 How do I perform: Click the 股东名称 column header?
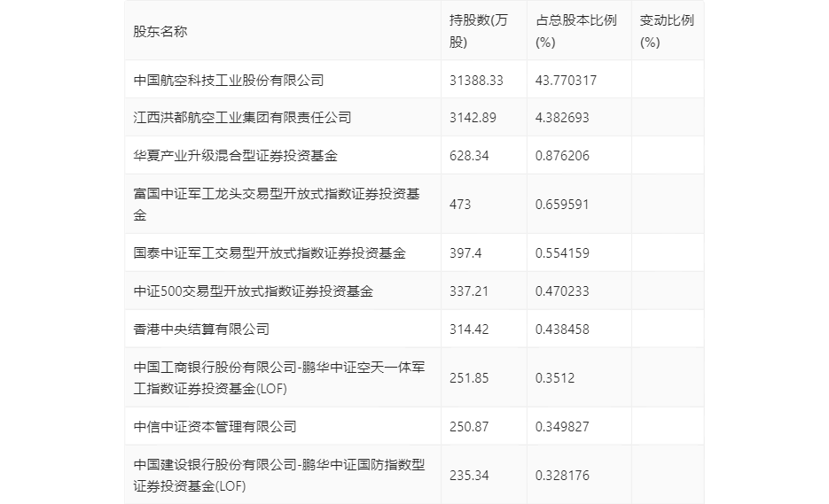pyautogui.click(x=160, y=32)
